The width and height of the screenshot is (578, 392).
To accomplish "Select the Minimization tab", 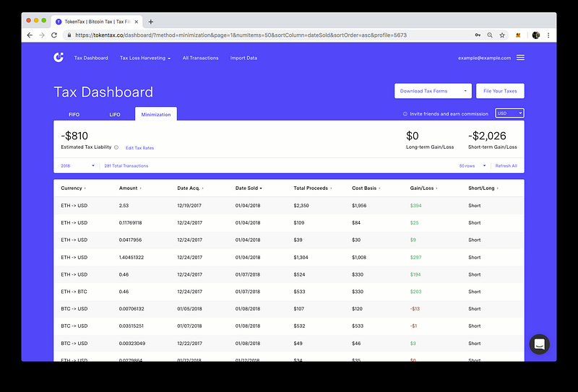I will point(156,114).
